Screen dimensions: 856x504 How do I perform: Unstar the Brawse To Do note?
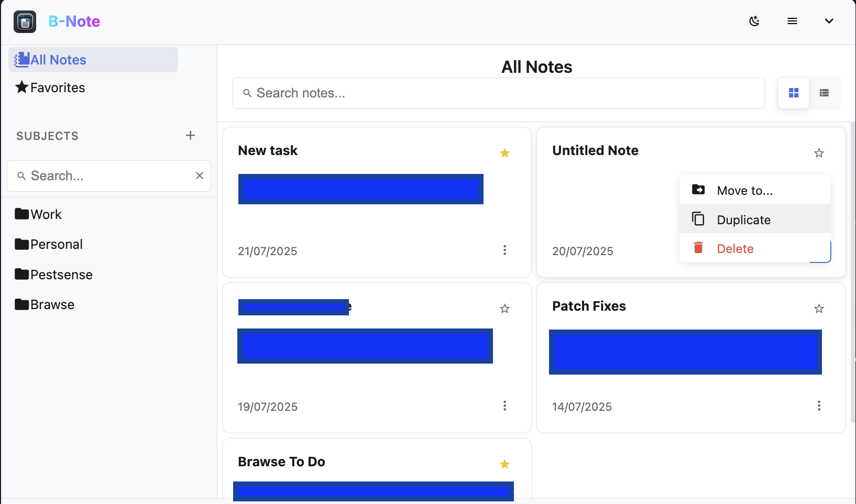click(504, 464)
